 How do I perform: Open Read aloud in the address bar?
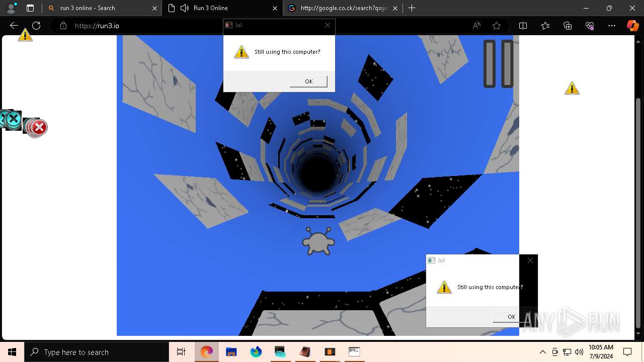point(476,26)
